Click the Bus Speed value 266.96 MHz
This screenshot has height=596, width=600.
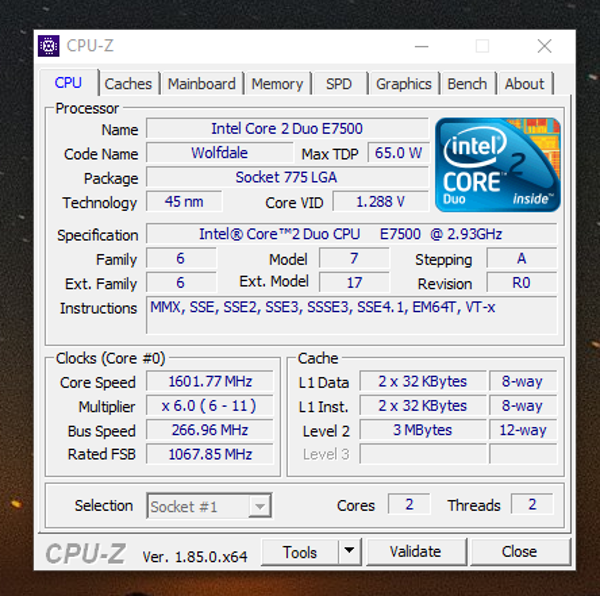(x=210, y=430)
